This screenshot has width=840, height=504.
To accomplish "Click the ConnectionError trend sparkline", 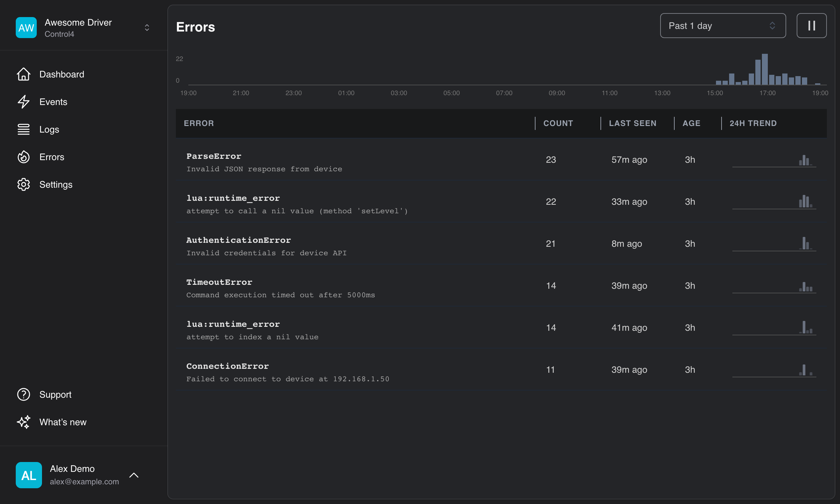I will tap(774, 370).
